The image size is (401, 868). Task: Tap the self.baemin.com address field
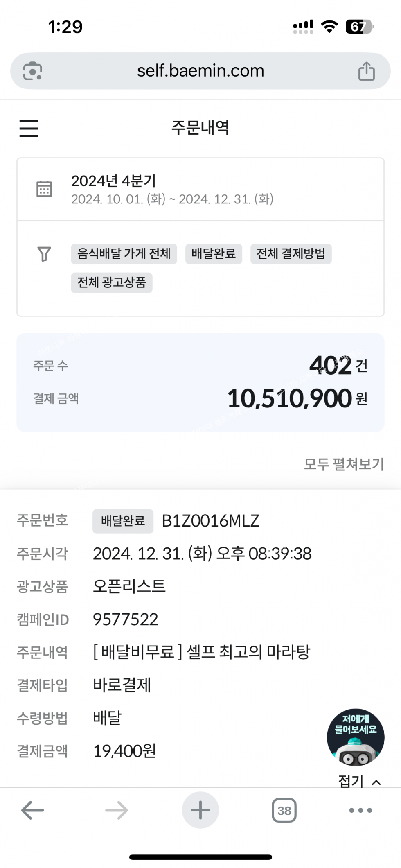[x=200, y=71]
